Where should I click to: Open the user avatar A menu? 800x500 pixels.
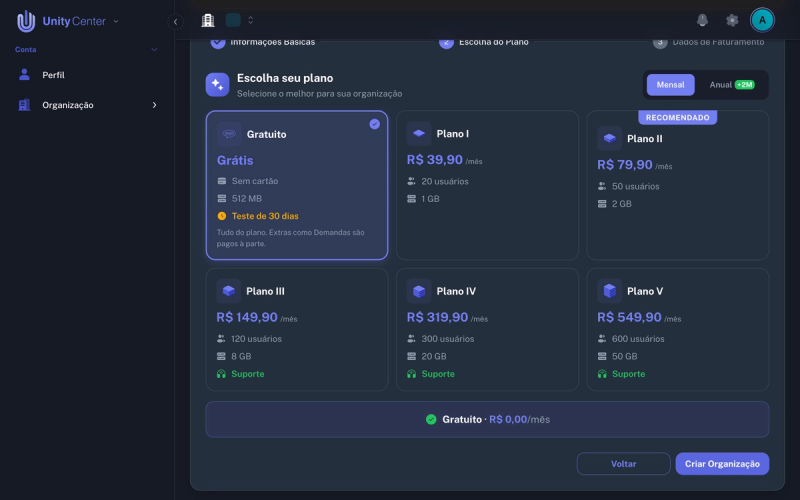click(x=762, y=20)
